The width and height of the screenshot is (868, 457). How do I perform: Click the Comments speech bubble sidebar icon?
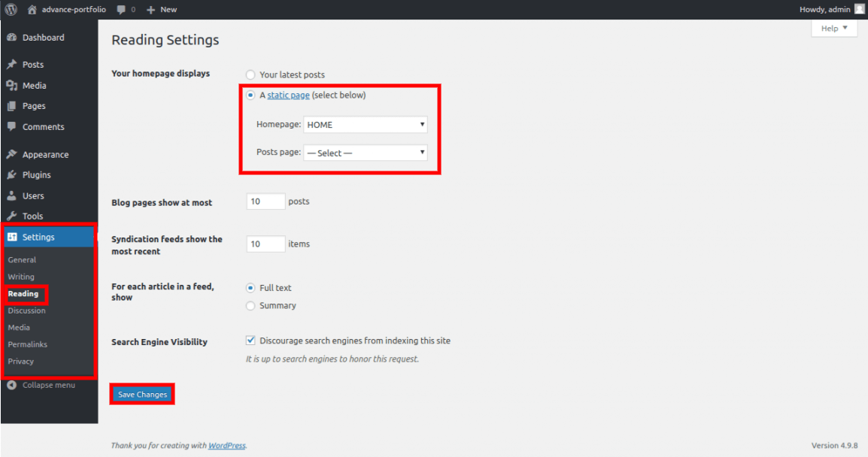coord(11,126)
